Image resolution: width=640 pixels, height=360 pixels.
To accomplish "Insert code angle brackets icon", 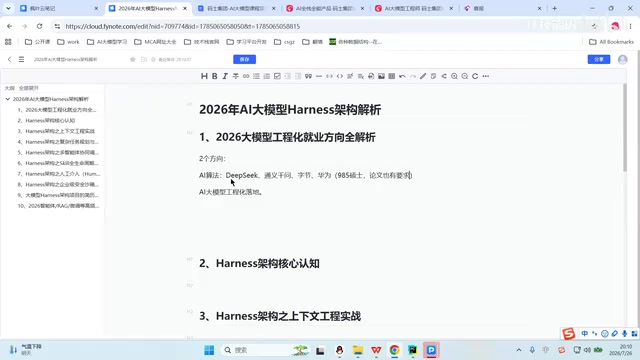I will (340, 76).
